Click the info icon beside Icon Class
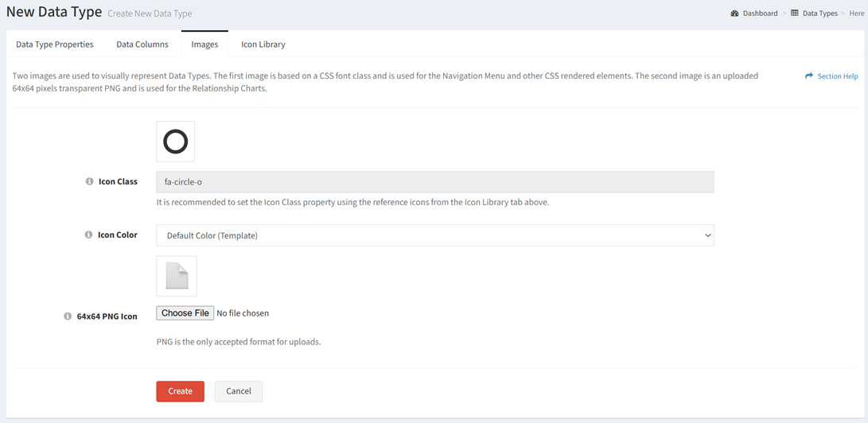Image resolution: width=868 pixels, height=423 pixels. (x=89, y=181)
